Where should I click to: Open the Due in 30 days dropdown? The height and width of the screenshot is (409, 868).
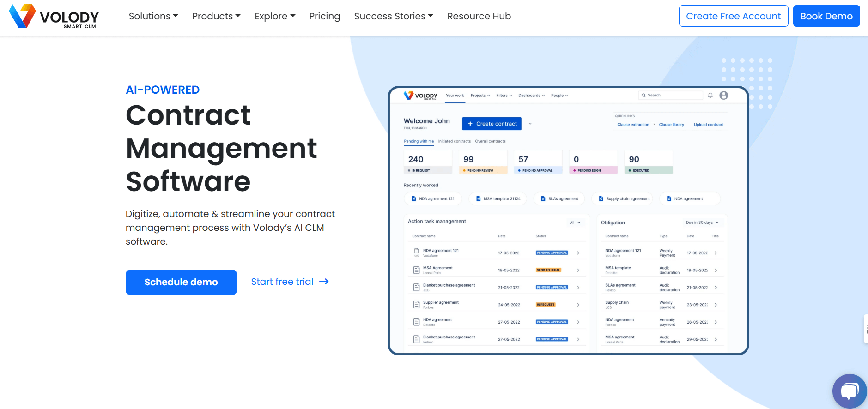coord(702,223)
